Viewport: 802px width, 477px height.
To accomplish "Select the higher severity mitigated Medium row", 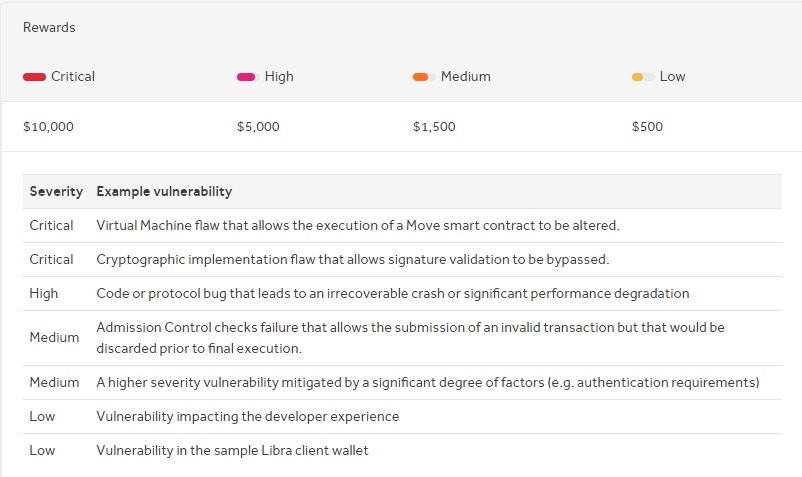I will tap(402, 382).
